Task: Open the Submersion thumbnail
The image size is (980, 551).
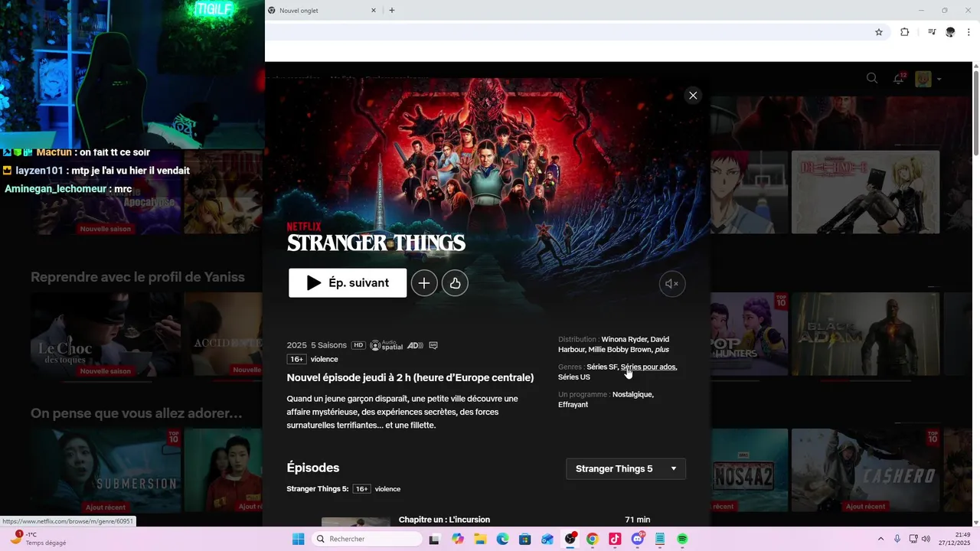Action: click(106, 471)
